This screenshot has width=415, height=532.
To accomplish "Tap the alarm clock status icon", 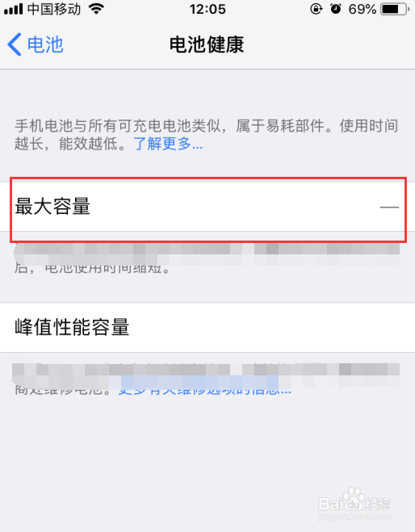I will pos(336,9).
